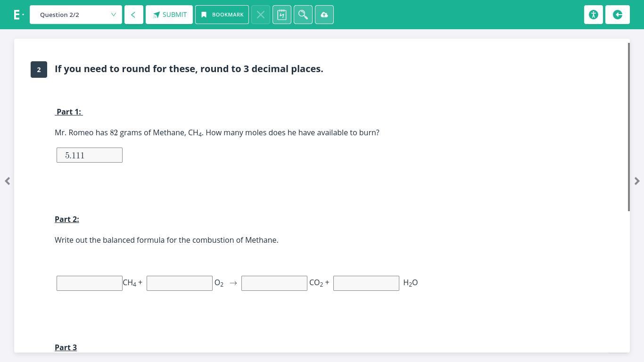Image resolution: width=644 pixels, height=362 pixels.
Task: Click the CO2 coefficient input box
Action: (274, 283)
